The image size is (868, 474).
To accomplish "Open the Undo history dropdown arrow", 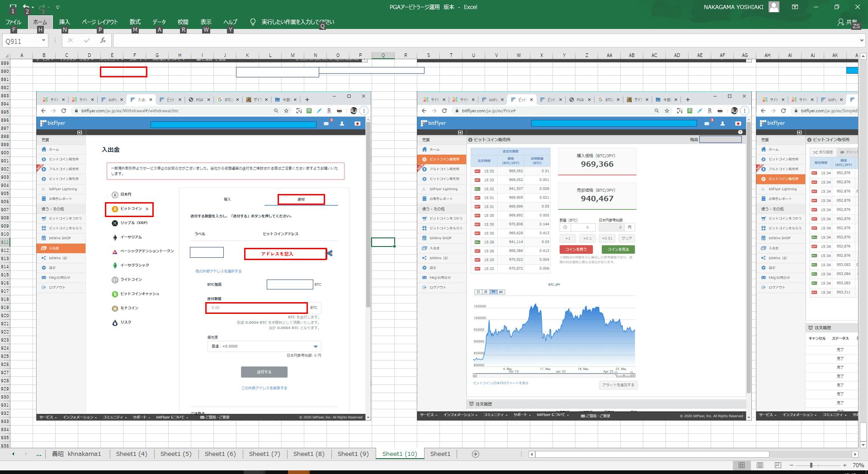I will coord(32,7).
